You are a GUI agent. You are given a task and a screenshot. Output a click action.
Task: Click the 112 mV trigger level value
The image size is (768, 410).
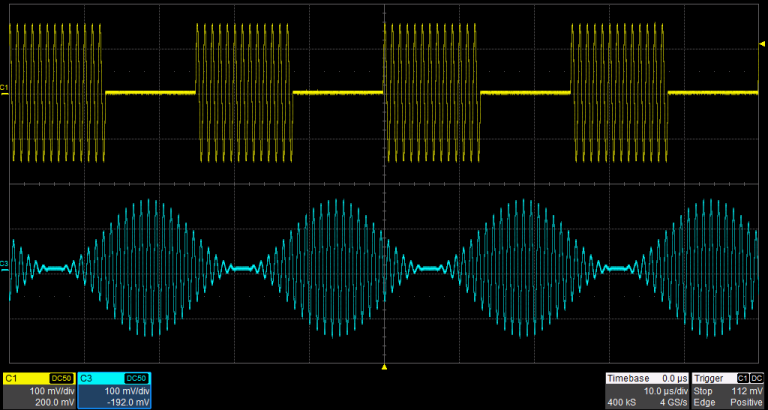click(x=747, y=391)
